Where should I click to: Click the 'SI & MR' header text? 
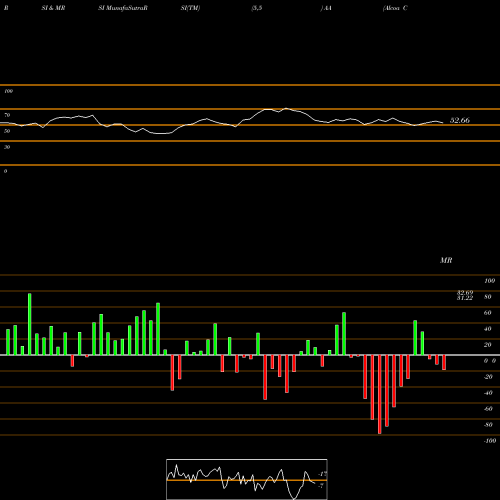53,8
